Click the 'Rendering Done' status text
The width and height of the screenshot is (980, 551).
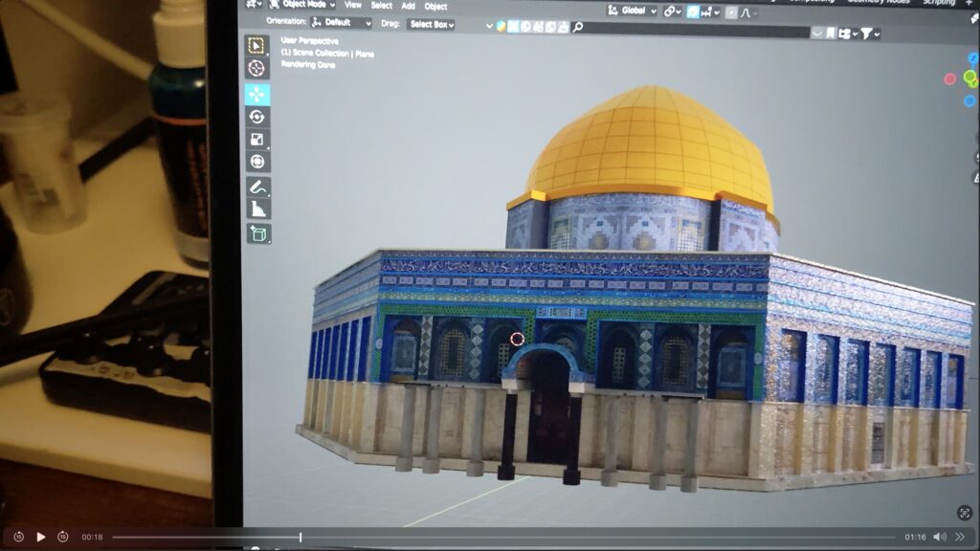coord(308,64)
